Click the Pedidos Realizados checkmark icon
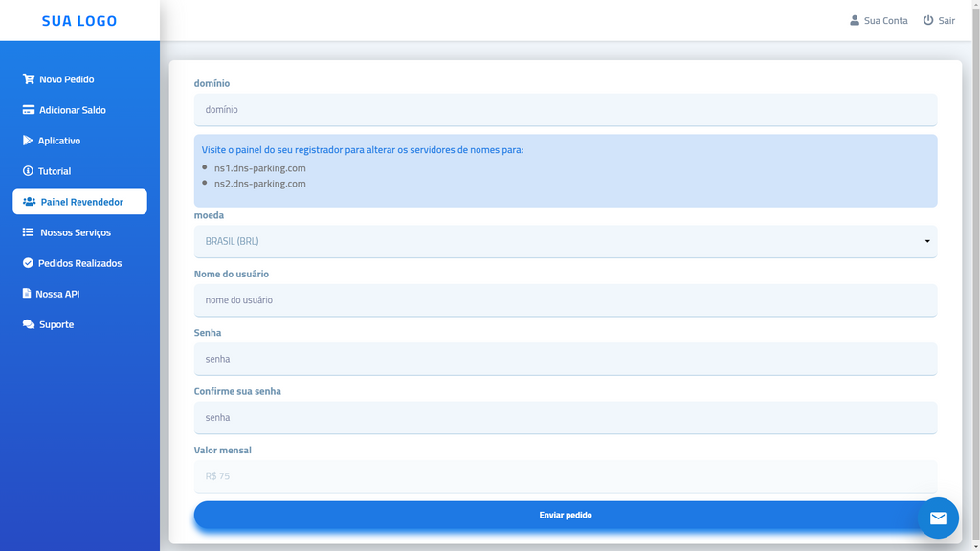Viewport: 980px width, 551px height. (x=28, y=262)
